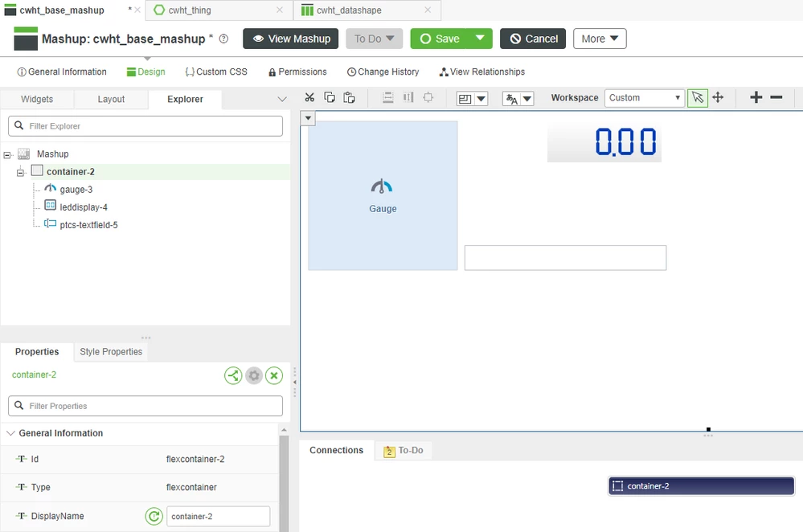Open the localization language icon

click(x=511, y=99)
